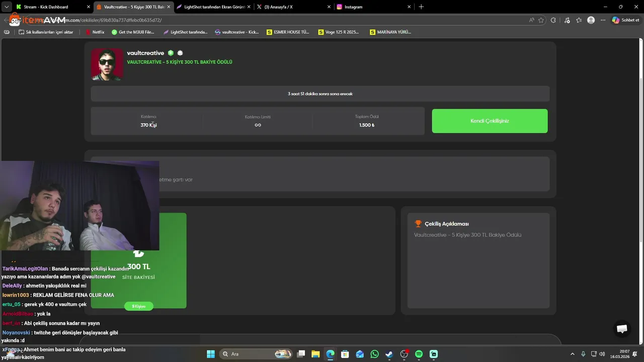
Task: Close the LightShot tab
Action: coord(249,7)
